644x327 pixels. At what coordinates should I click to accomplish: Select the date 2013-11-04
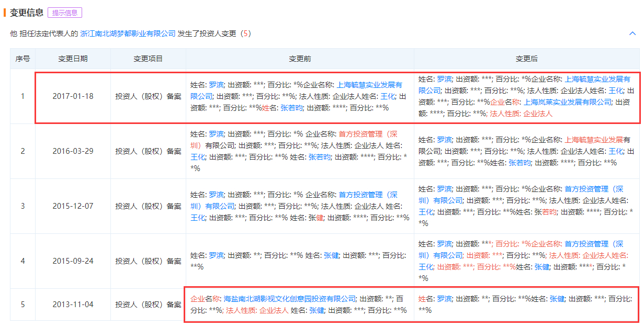(73, 305)
